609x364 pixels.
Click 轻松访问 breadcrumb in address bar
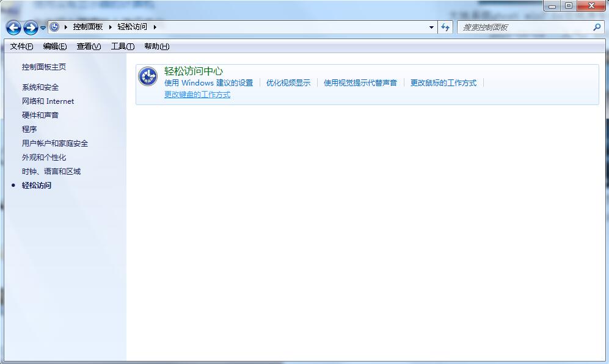tap(132, 27)
